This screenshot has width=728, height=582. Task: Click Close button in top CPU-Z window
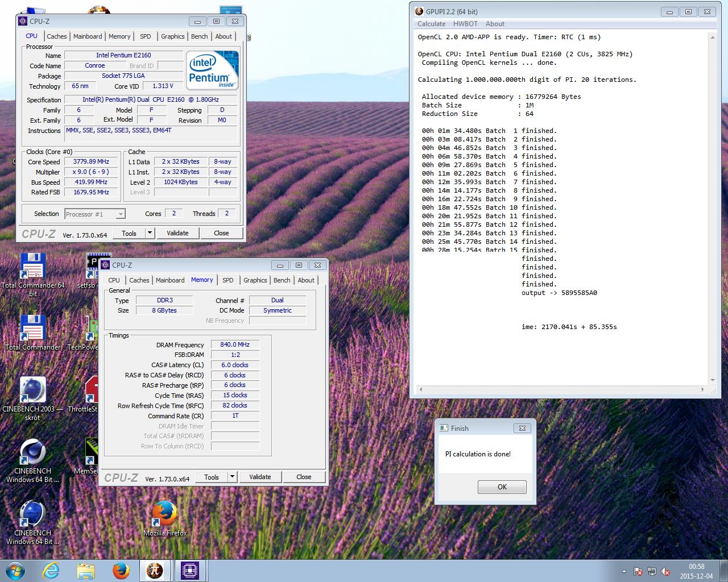[x=221, y=233]
